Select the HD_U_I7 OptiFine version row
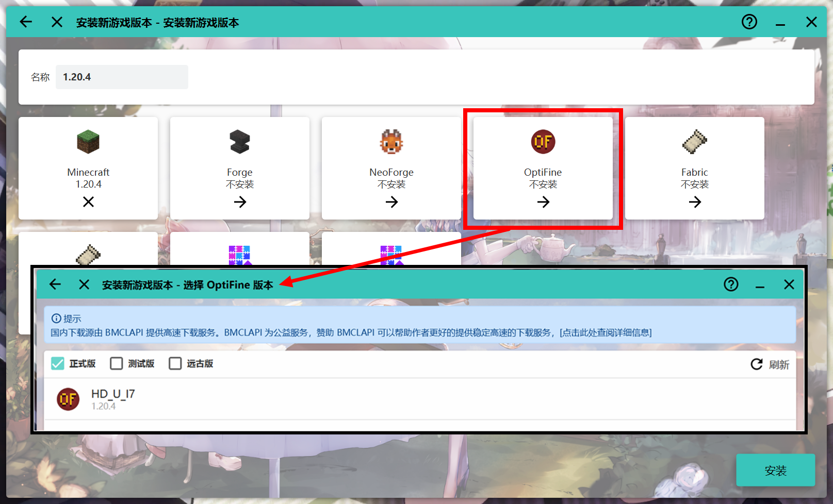 click(x=420, y=399)
